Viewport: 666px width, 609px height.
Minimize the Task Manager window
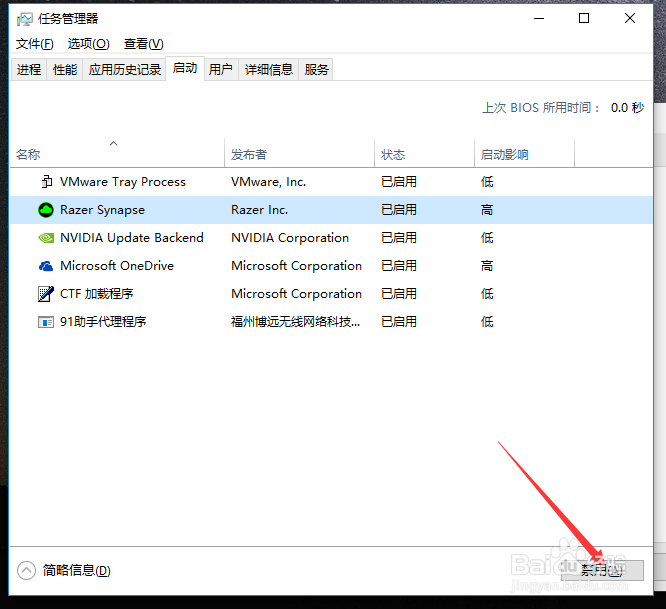(x=539, y=18)
